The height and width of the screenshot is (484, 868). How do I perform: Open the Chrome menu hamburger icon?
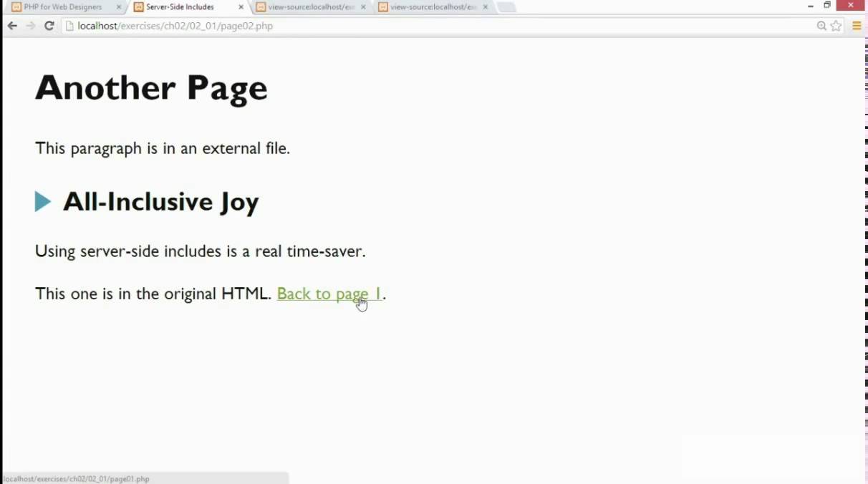pyautogui.click(x=857, y=26)
